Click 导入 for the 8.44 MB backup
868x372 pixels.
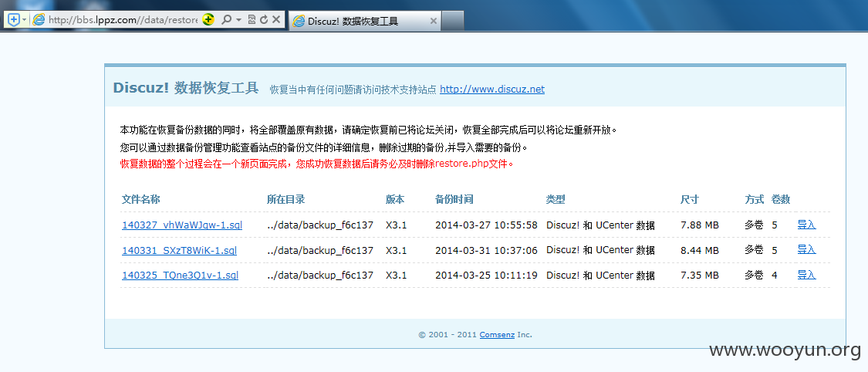click(806, 249)
